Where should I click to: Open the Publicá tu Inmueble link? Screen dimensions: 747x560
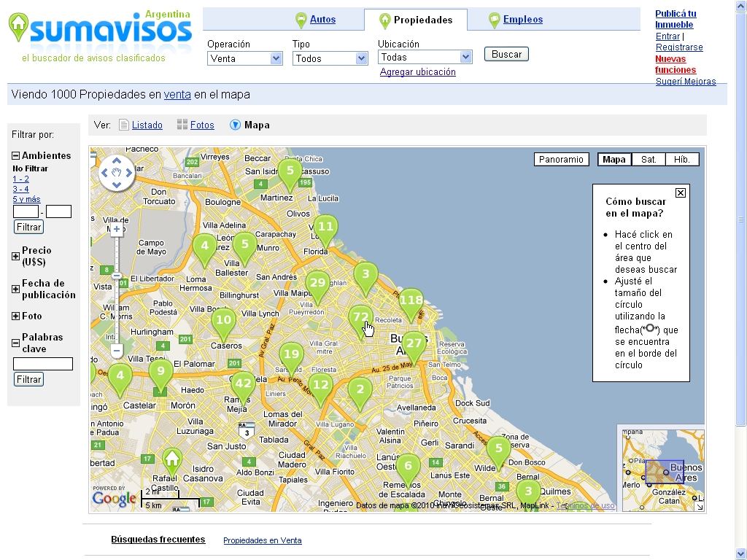coord(676,19)
